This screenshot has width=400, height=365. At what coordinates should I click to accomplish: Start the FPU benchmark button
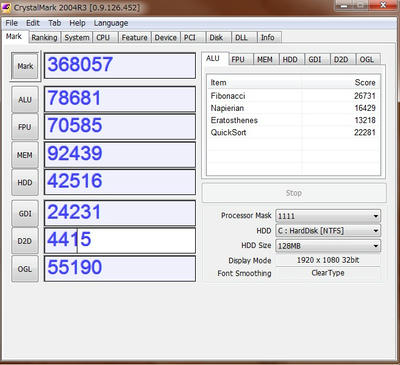point(25,127)
